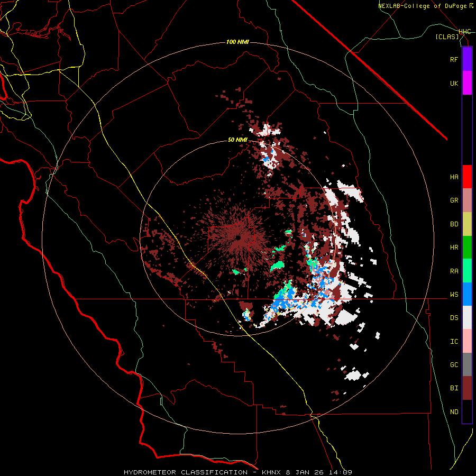Click the 50 NMI range ring label

pyautogui.click(x=237, y=140)
